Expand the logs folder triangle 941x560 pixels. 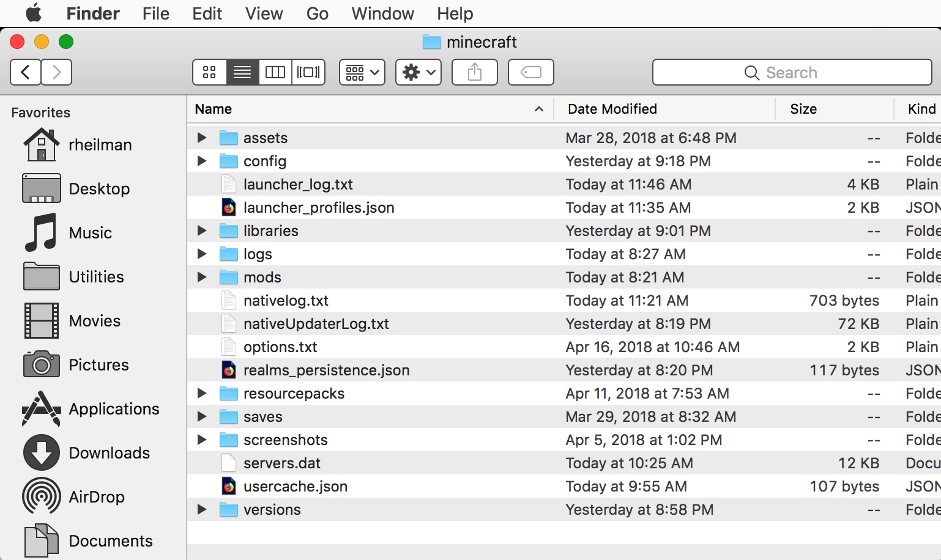click(202, 254)
